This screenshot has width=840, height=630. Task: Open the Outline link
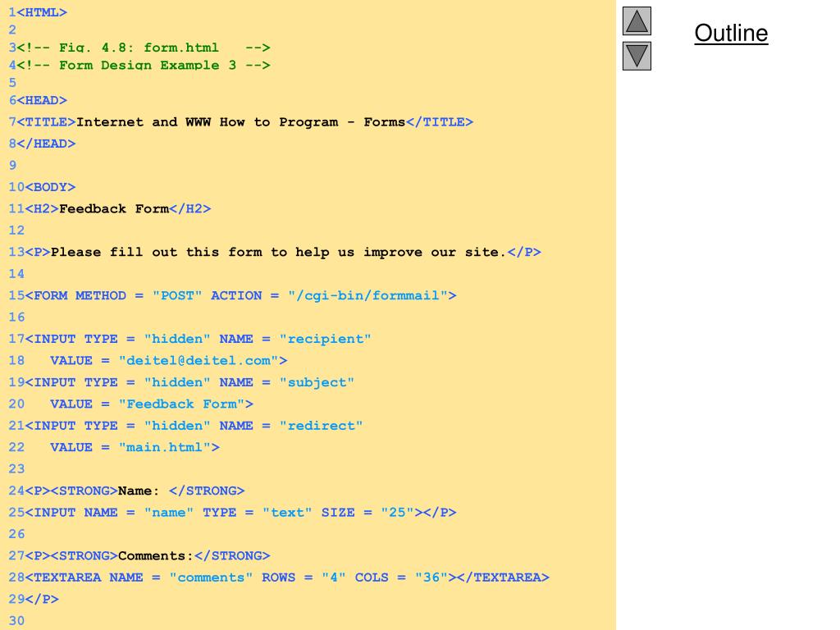pyautogui.click(x=731, y=33)
